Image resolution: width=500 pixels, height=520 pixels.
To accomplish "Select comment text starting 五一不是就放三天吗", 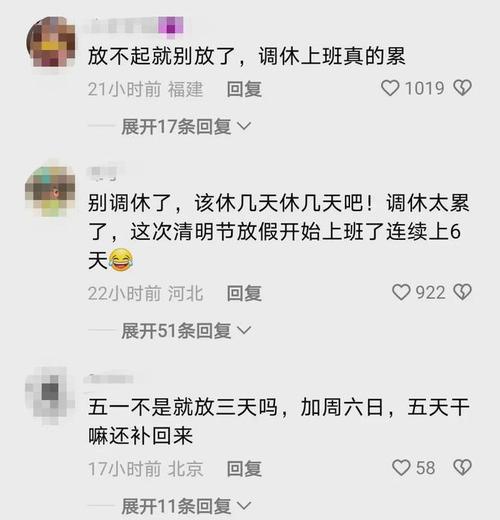I will pyautogui.click(x=279, y=421).
